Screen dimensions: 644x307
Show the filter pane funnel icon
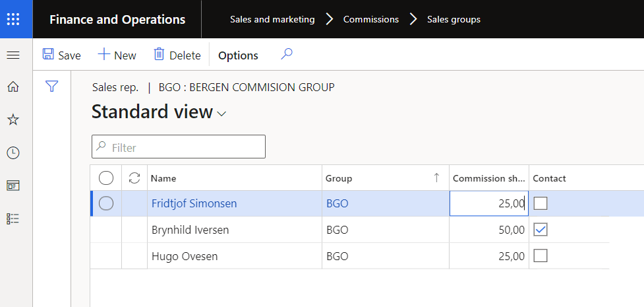[x=52, y=86]
